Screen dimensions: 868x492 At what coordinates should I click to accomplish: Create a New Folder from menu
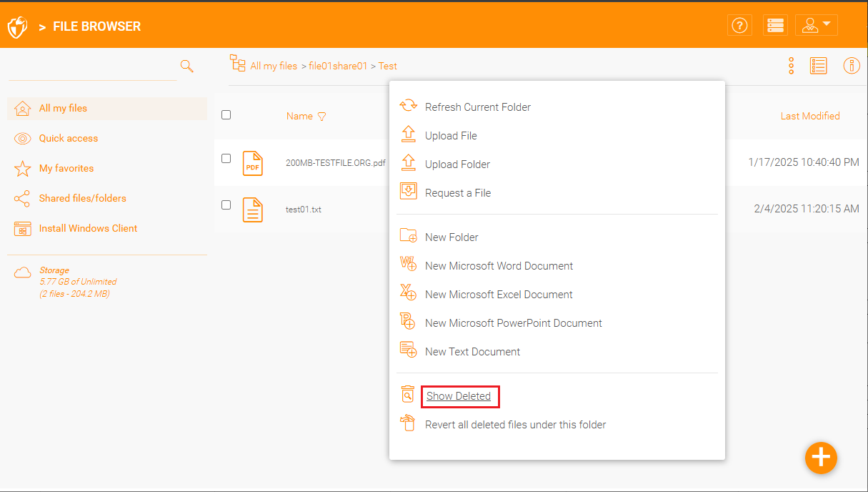coord(452,237)
